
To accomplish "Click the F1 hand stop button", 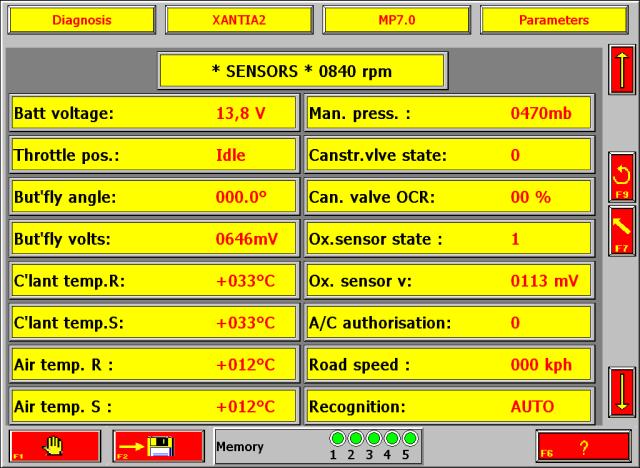I will click(55, 446).
